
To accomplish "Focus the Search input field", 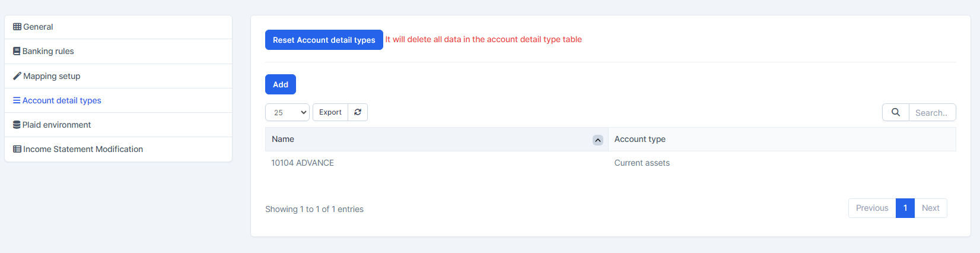I will click(x=931, y=112).
